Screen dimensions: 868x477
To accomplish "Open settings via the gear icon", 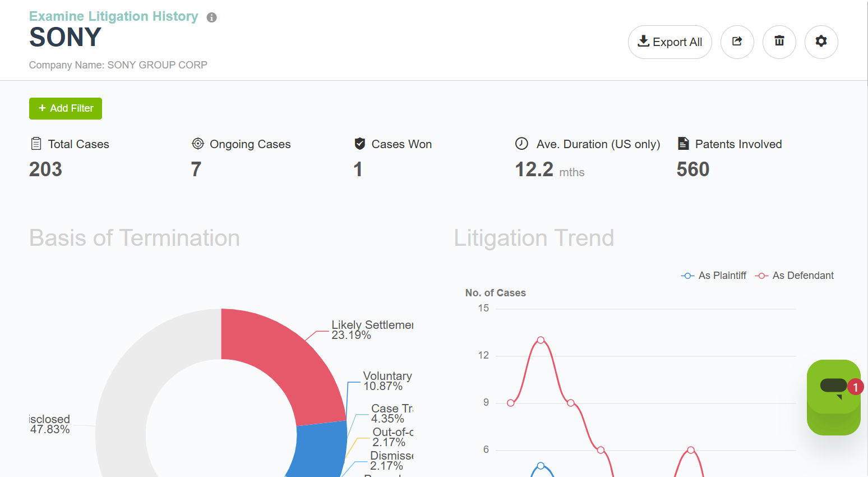I will 821,42.
